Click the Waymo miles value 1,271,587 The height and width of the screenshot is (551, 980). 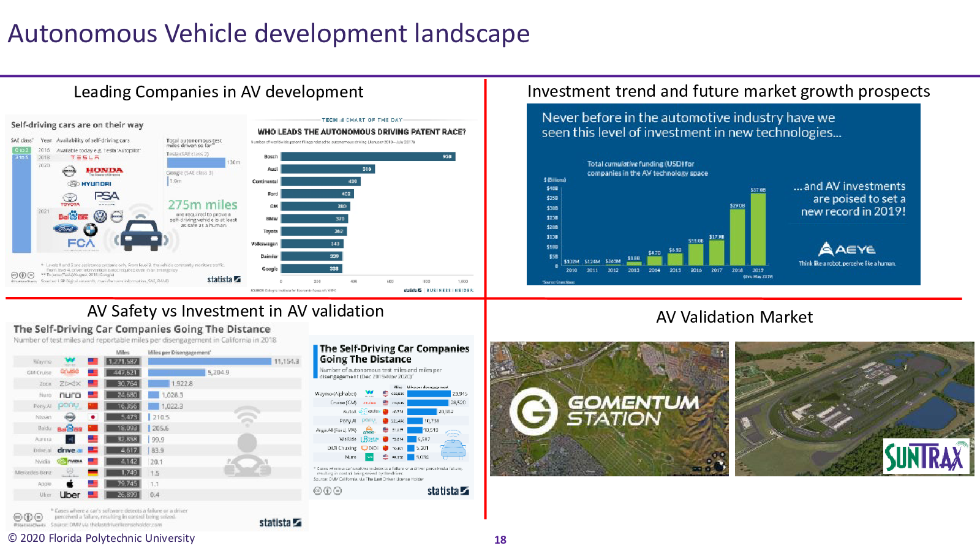[x=123, y=361]
